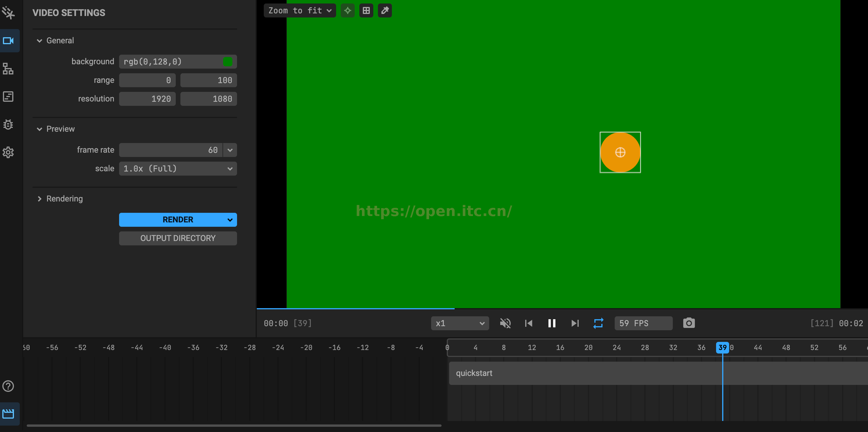Image resolution: width=868 pixels, height=432 pixels.
Task: Open the frame rate dropdown arrow
Action: tap(230, 150)
